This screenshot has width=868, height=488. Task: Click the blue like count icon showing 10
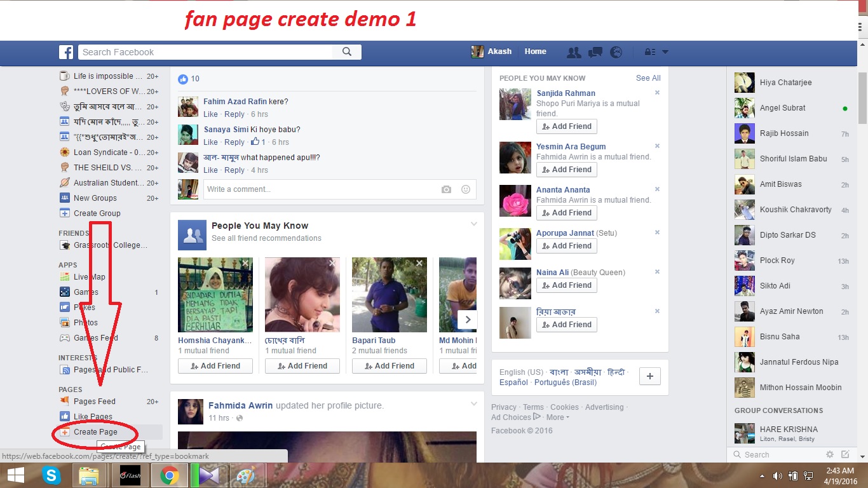(x=183, y=79)
